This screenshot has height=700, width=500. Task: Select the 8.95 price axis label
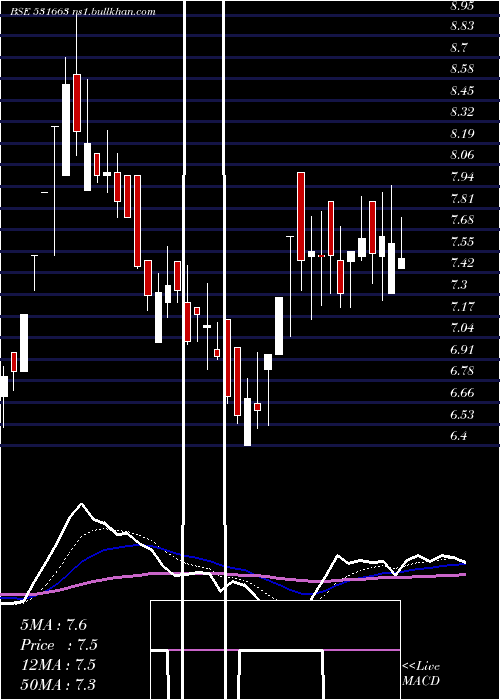click(x=462, y=6)
